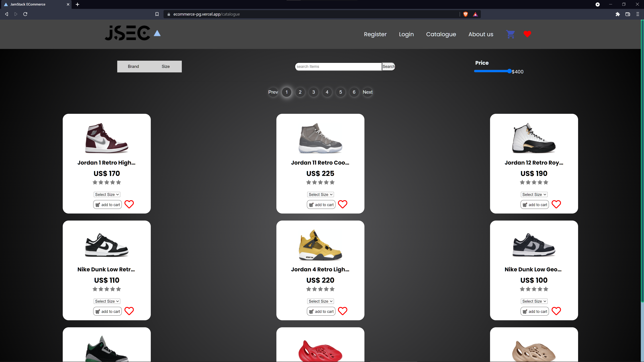
Task: Click the Jordan 1 Retro High... title
Action: tap(106, 163)
